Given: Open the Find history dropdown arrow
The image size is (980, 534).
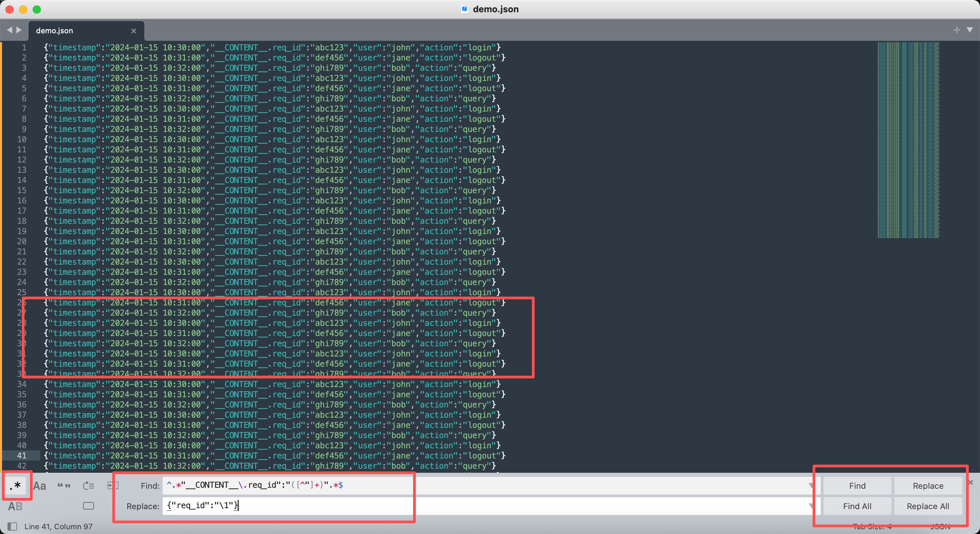Looking at the screenshot, I should (x=811, y=486).
